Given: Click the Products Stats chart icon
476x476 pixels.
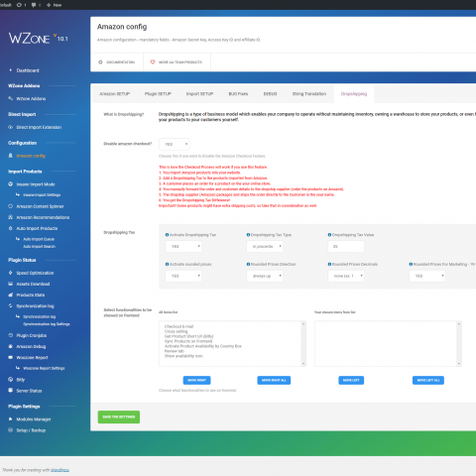Looking at the screenshot, I should [10, 295].
